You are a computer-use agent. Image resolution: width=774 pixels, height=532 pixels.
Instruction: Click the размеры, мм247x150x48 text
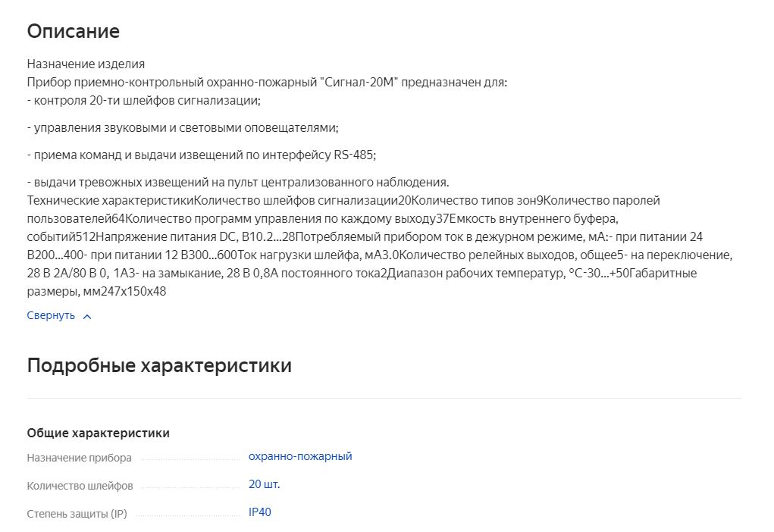(96, 291)
